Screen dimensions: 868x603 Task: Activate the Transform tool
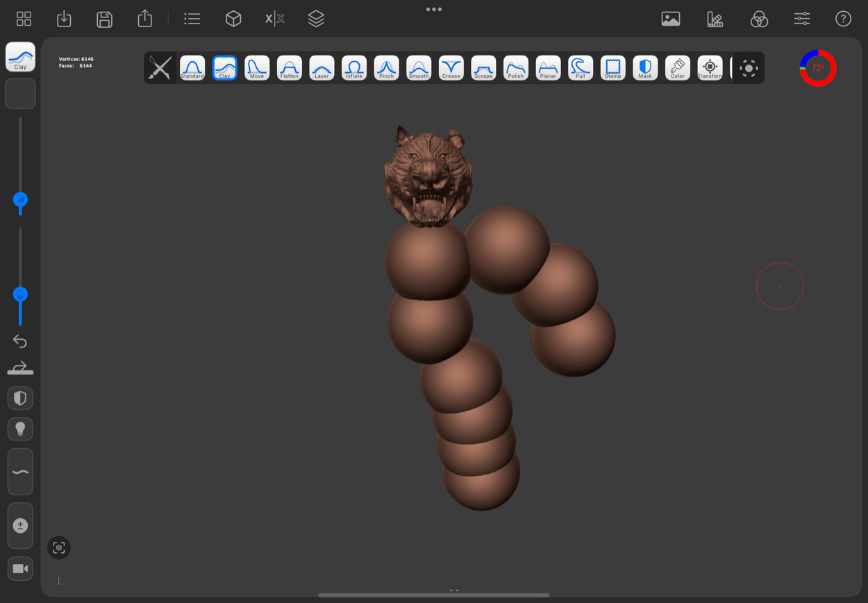pos(710,68)
